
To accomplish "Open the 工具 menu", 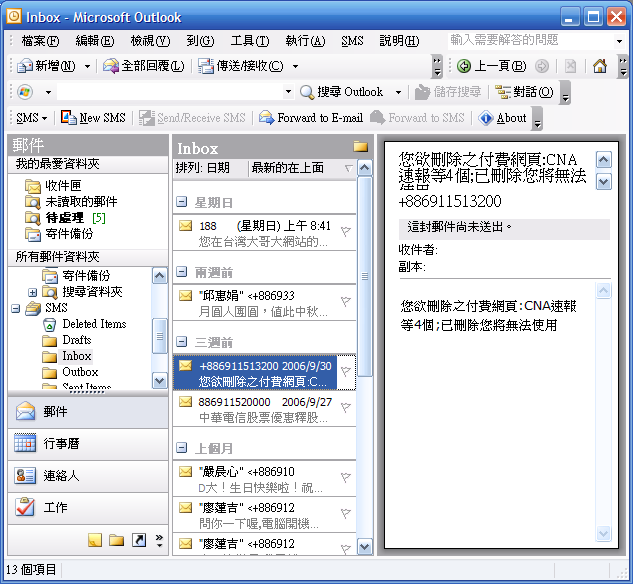I will [x=250, y=41].
